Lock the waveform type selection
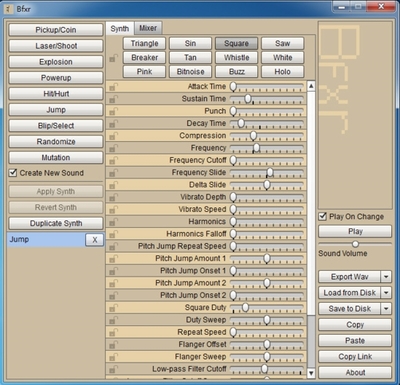 tap(113, 59)
